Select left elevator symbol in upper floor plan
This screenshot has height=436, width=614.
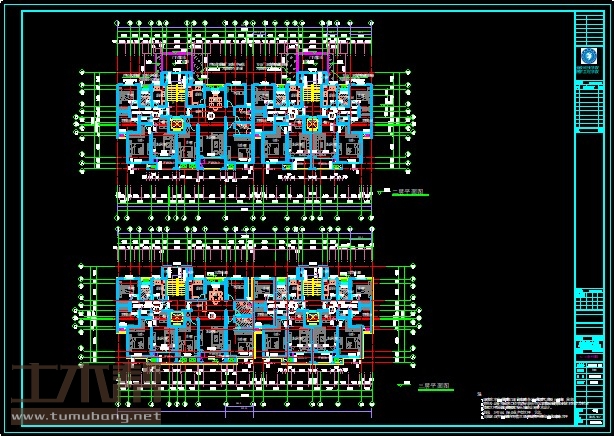[x=177, y=124]
